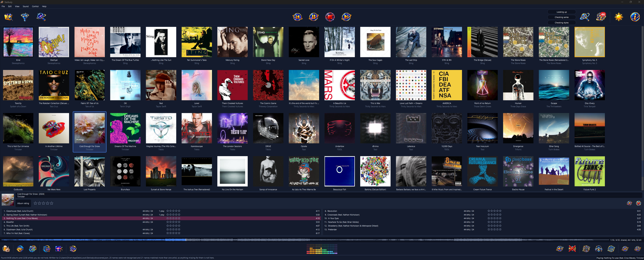Screen dimensions: 644x260
Task: Click the play icon beside the red X
Action: [630, 203]
